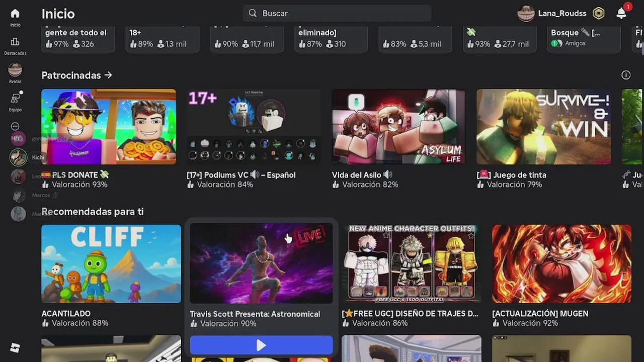
Task: Open [ACTUALIZACIÓN] MUGEN thumbnail
Action: click(561, 264)
